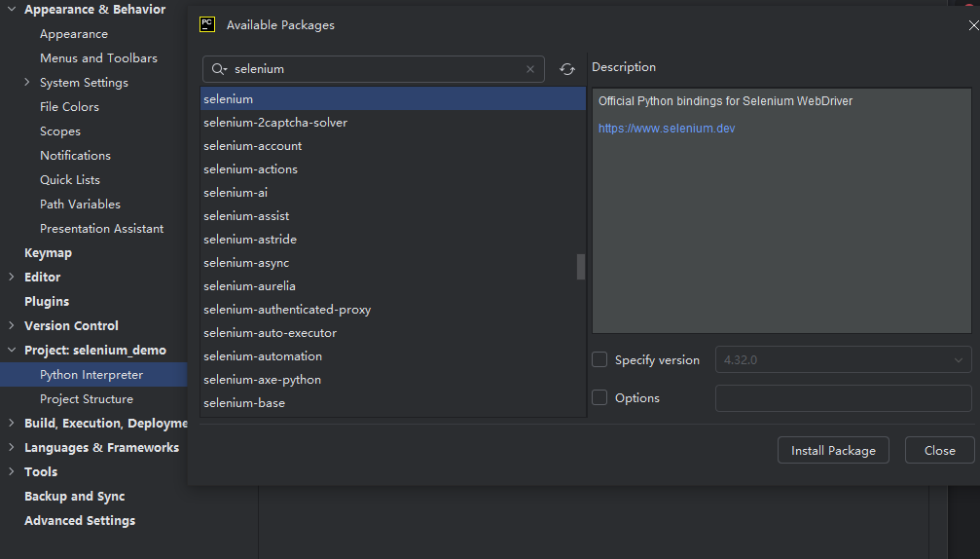Select the selenium package row

point(392,98)
